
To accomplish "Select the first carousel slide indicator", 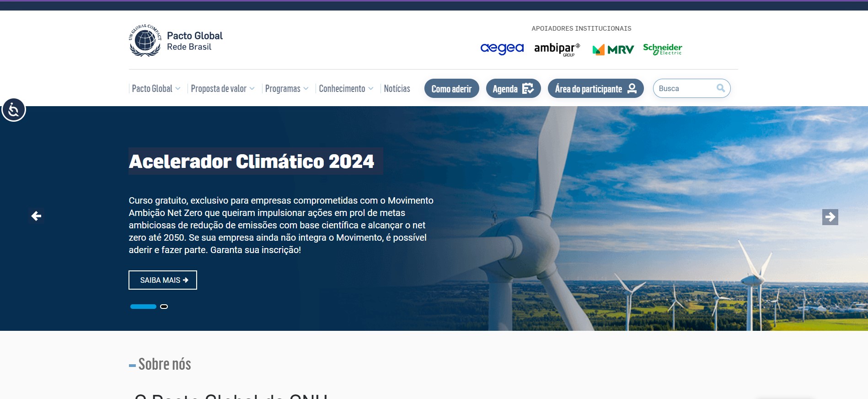I will [x=143, y=307].
